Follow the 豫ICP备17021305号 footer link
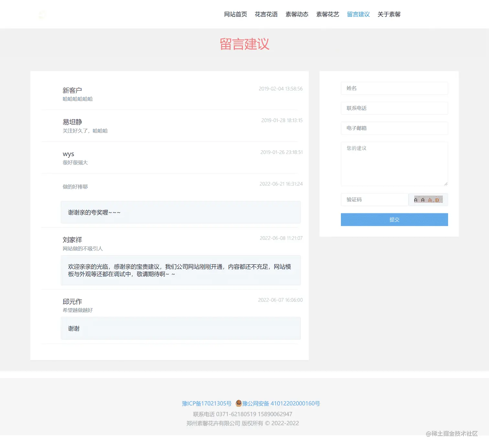Screen dimensions: 489x448 click(207, 403)
